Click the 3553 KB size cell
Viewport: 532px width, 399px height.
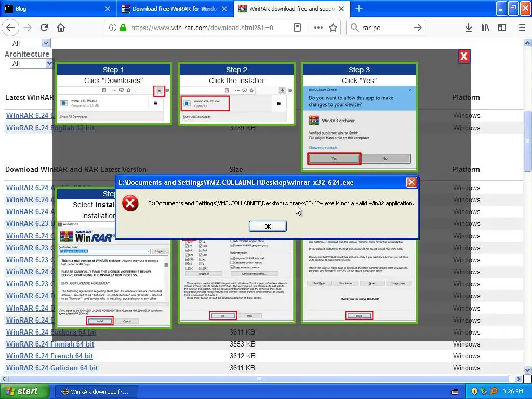[242, 344]
